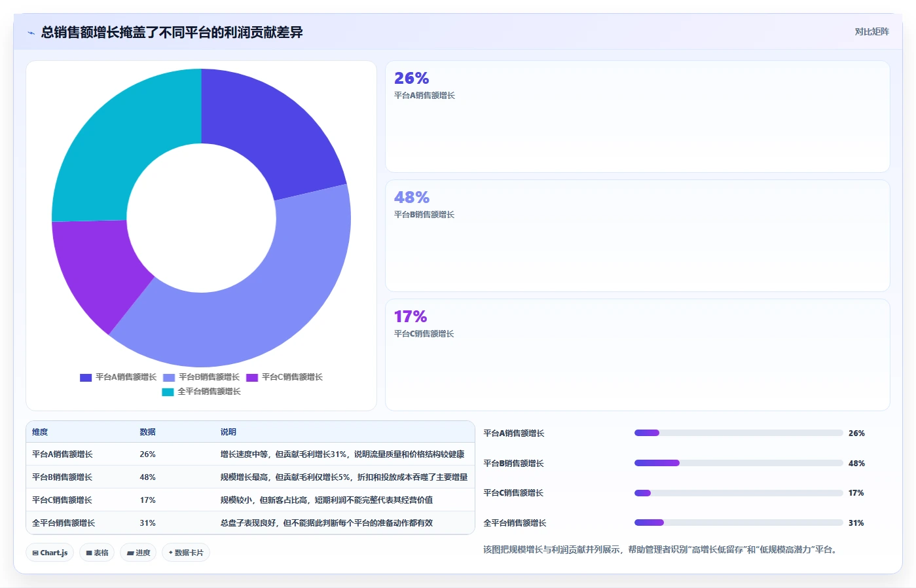916x588 pixels.
Task: Click 全平台销售额增长 legend label
Action: (209, 392)
